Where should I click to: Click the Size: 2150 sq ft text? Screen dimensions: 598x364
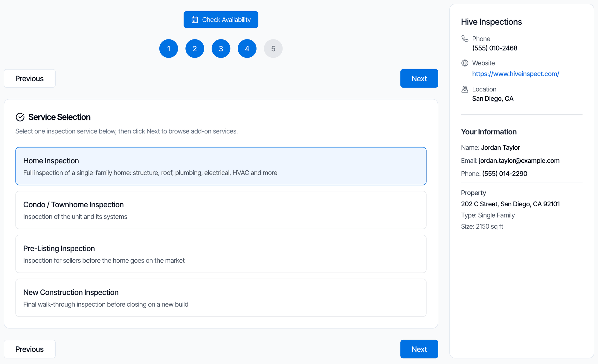pos(482,226)
